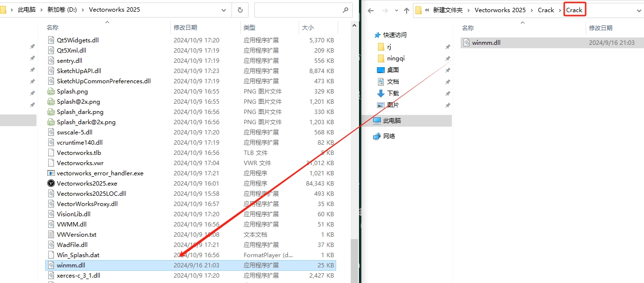
Task: Click the first Crack breadcrumb segment
Action: tap(546, 10)
